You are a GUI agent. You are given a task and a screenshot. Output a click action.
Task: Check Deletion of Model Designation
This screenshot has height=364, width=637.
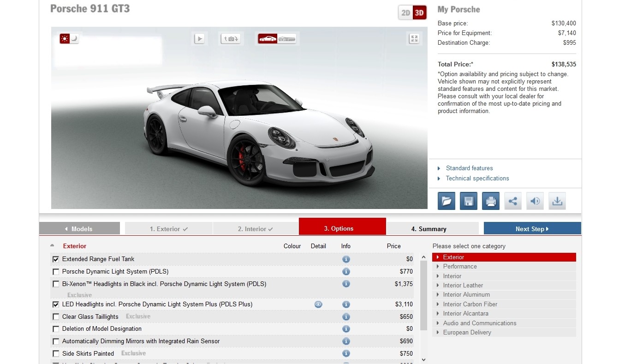point(56,329)
